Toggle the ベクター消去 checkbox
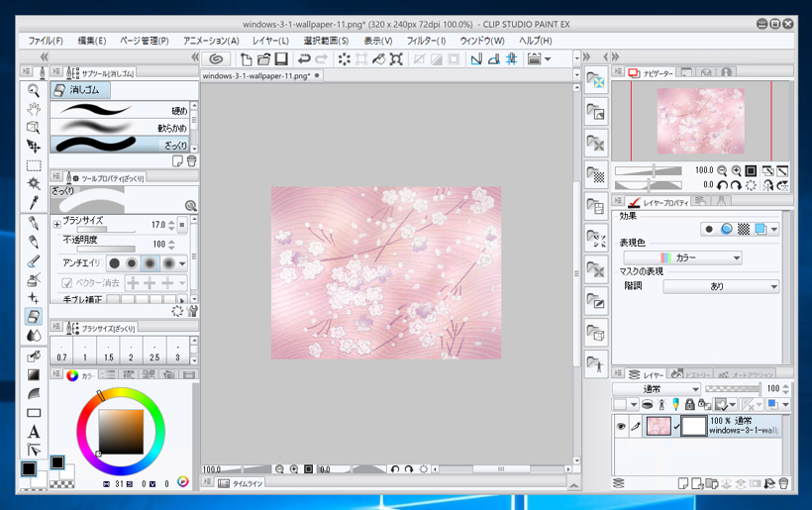The image size is (812, 510). pos(66,282)
